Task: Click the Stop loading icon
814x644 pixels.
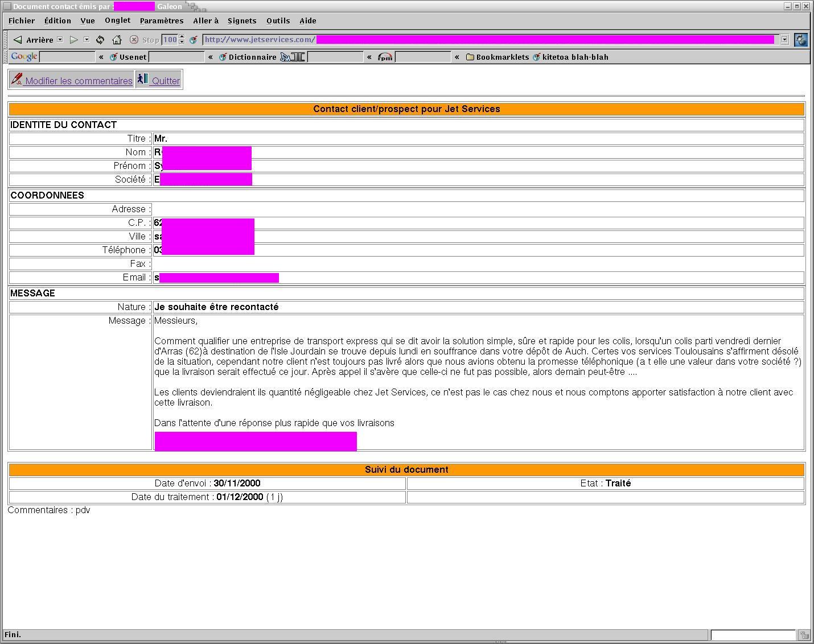Action: tap(134, 40)
